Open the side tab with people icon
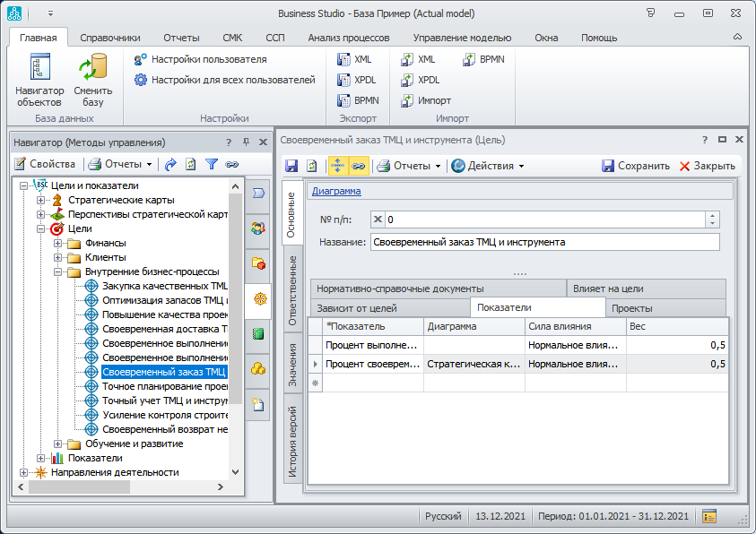This screenshot has width=756, height=534. coord(258,228)
